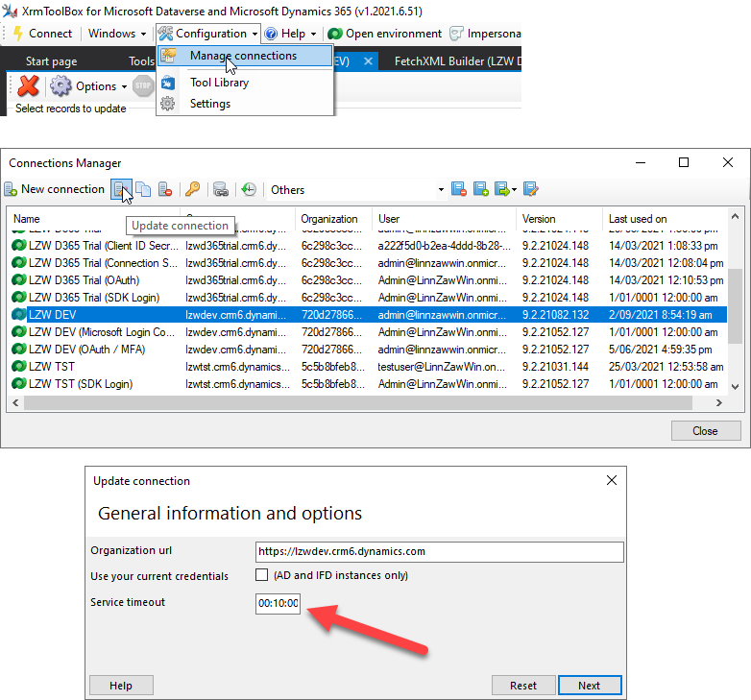
Task: Select the LZW D365 Trial (Connection S... row
Action: pos(368,263)
